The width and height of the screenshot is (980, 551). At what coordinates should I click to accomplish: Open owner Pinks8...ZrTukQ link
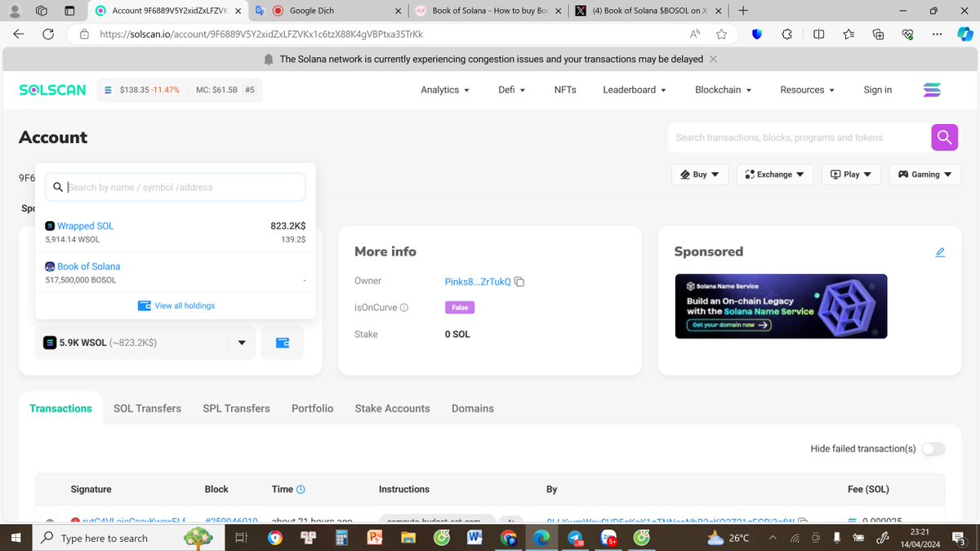click(478, 282)
